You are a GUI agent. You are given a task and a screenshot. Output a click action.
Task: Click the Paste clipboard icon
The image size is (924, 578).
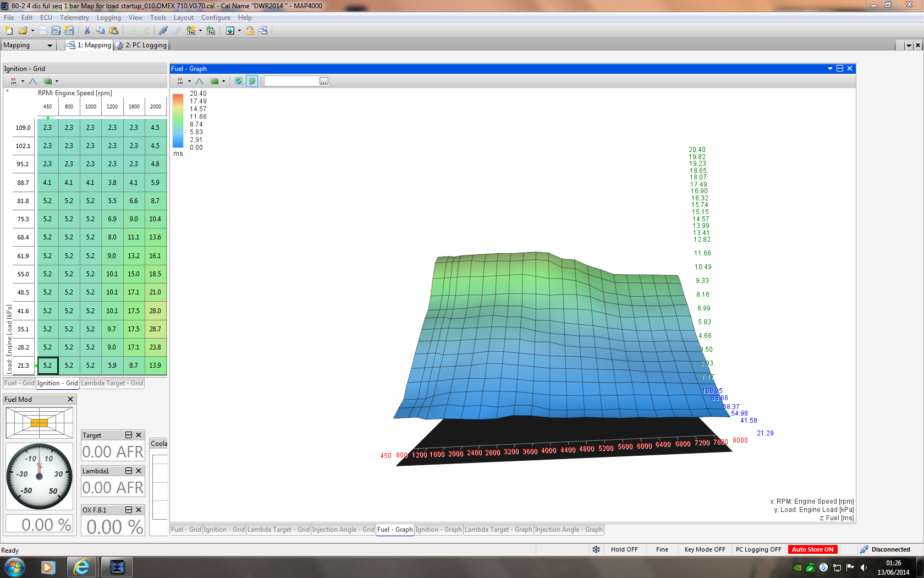(114, 31)
